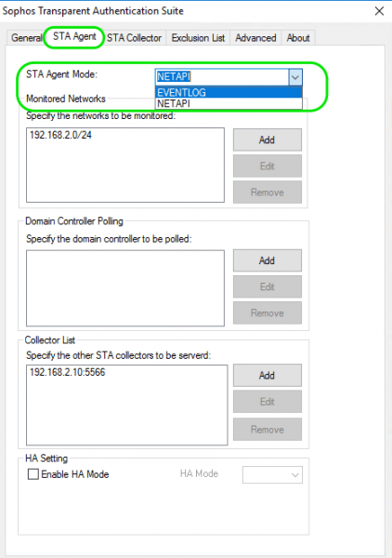Enable HA Mode checkbox
This screenshot has height=558, width=392.
pos(33,474)
